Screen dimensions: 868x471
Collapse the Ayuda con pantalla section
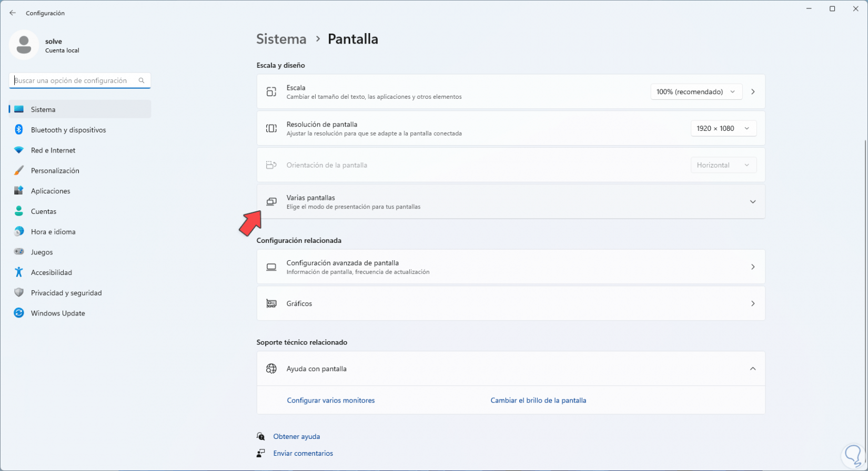tap(753, 369)
